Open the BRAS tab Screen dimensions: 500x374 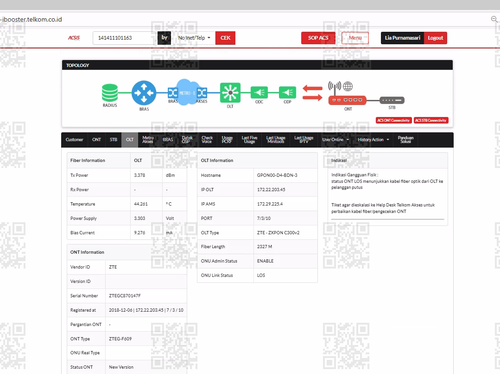[x=168, y=140]
